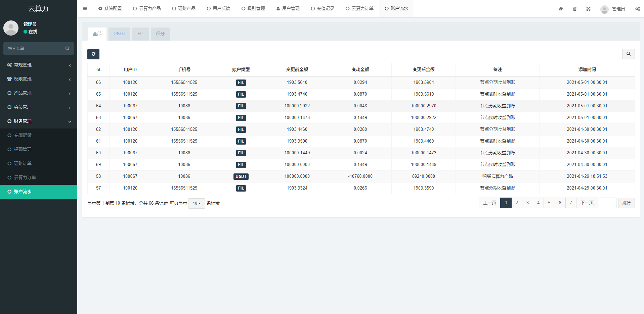Screen dimensions: 644x314
Task: Switch to the FIL filter tab
Action: (x=140, y=34)
